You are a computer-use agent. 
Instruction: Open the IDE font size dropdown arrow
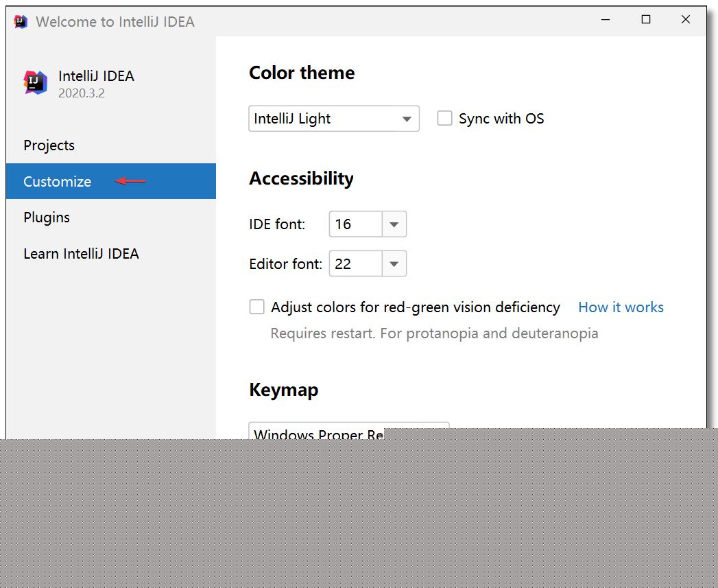coord(394,225)
